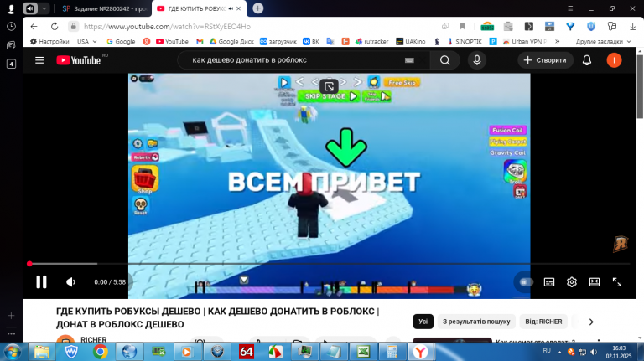Click the Створити create button
644x361 pixels.
click(x=545, y=60)
